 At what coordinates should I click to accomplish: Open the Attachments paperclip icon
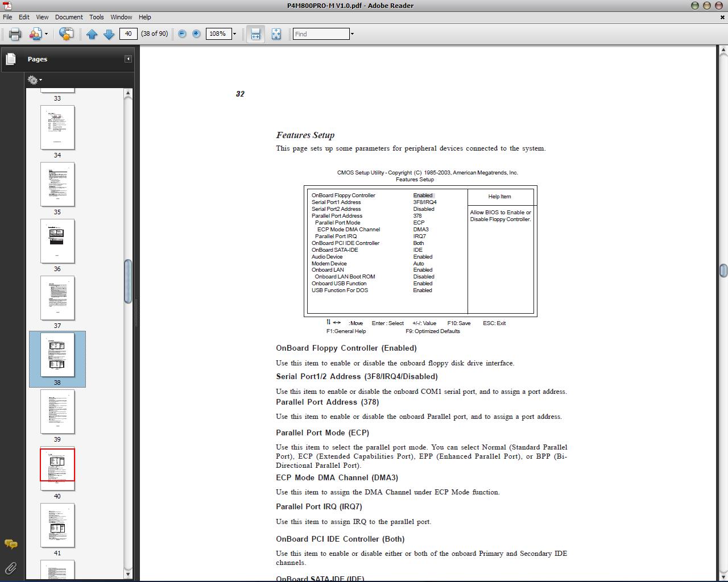point(11,567)
